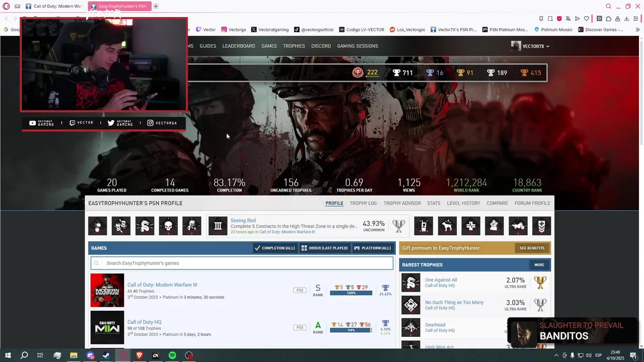Click the Search EasyTrophyHunter's games field

pos(242,263)
